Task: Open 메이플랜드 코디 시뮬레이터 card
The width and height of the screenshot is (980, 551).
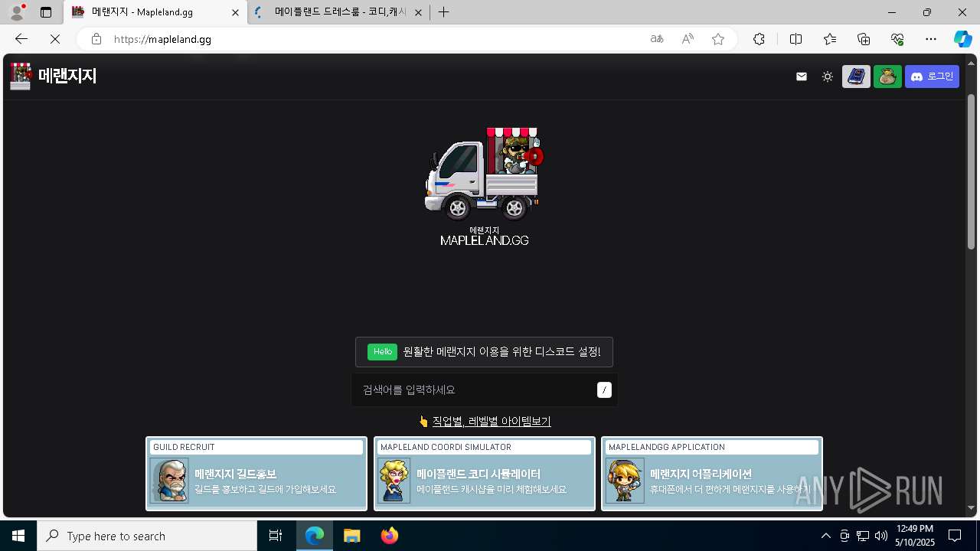Action: [484, 474]
